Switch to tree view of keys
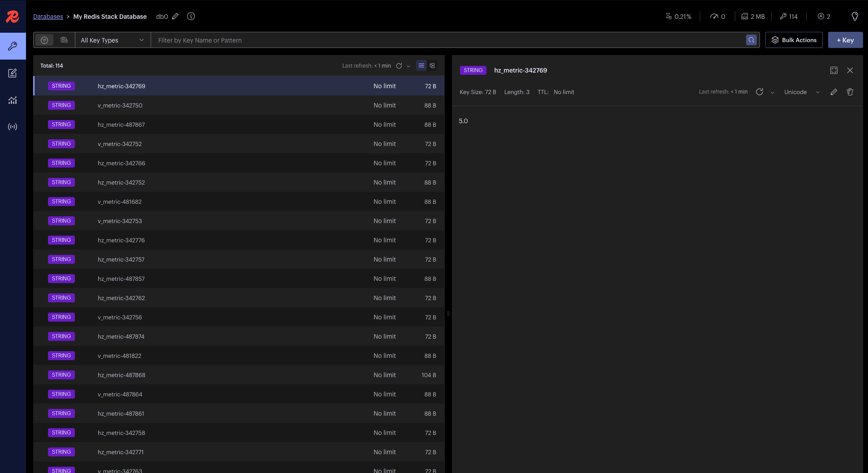The width and height of the screenshot is (868, 473). 432,65
